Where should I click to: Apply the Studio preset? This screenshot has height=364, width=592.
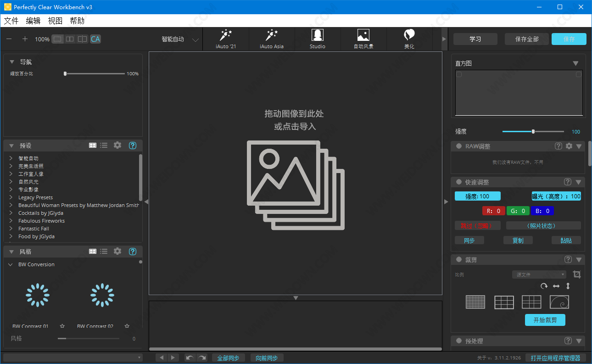(x=318, y=39)
